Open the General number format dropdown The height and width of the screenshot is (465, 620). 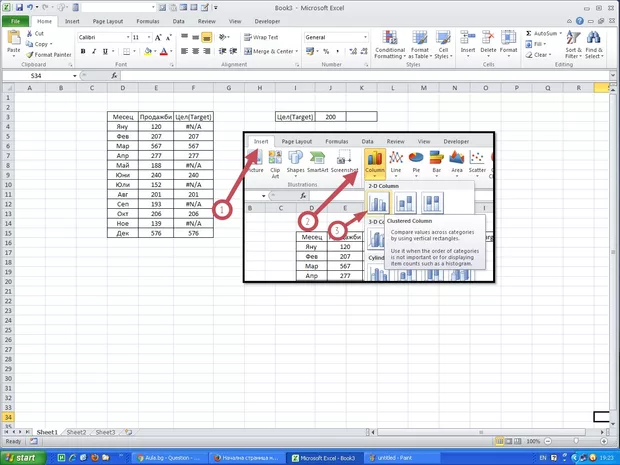click(364, 37)
